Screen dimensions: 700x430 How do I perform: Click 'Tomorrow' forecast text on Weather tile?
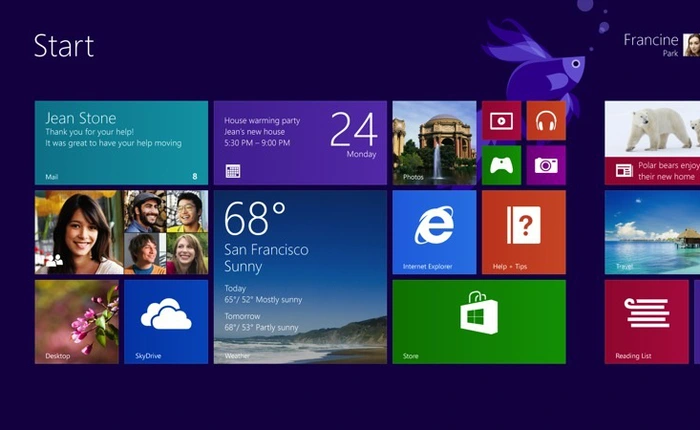pyautogui.click(x=242, y=316)
